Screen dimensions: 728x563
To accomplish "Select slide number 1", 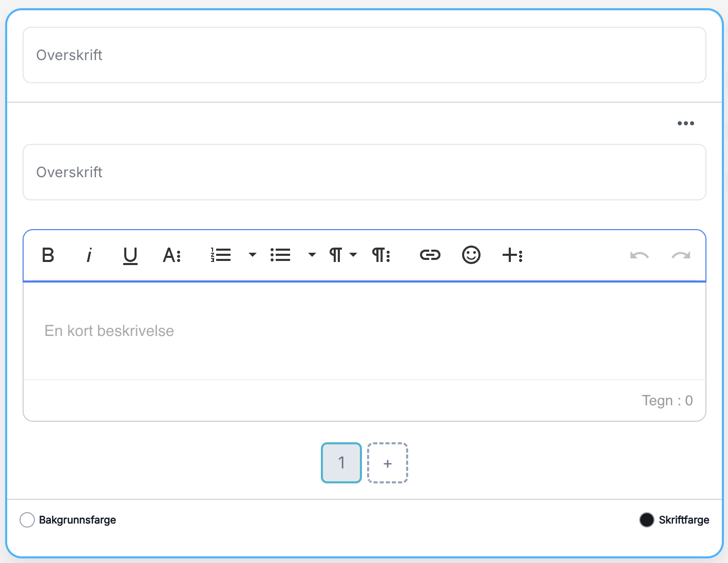I will click(x=341, y=463).
